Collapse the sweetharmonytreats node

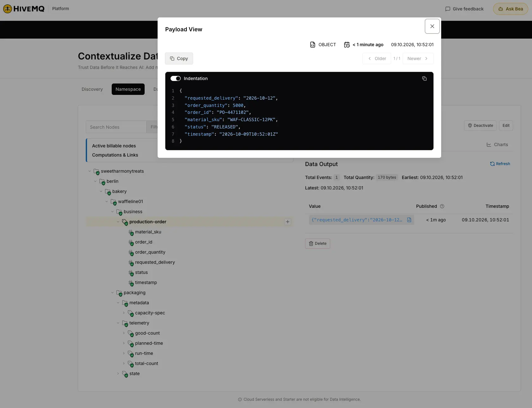coord(90,171)
